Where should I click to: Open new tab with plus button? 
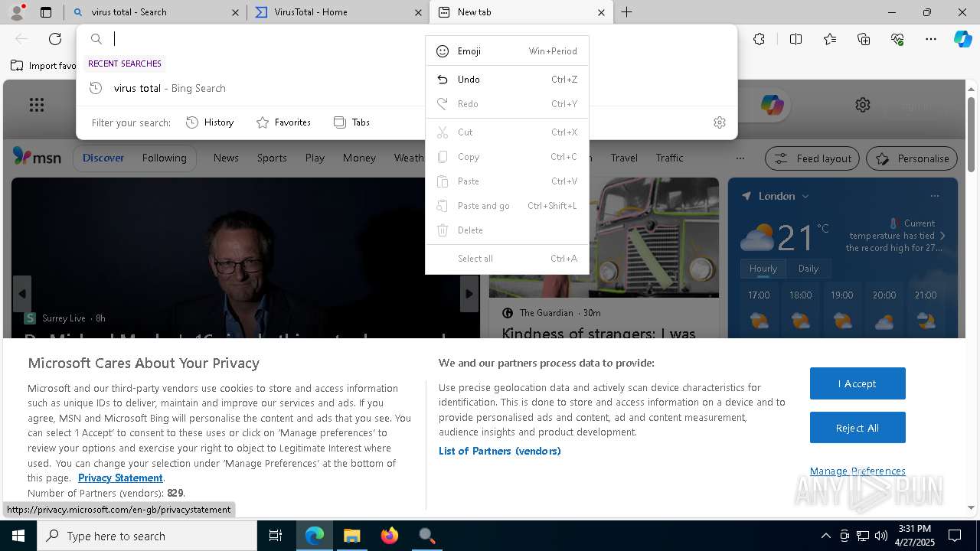click(626, 12)
